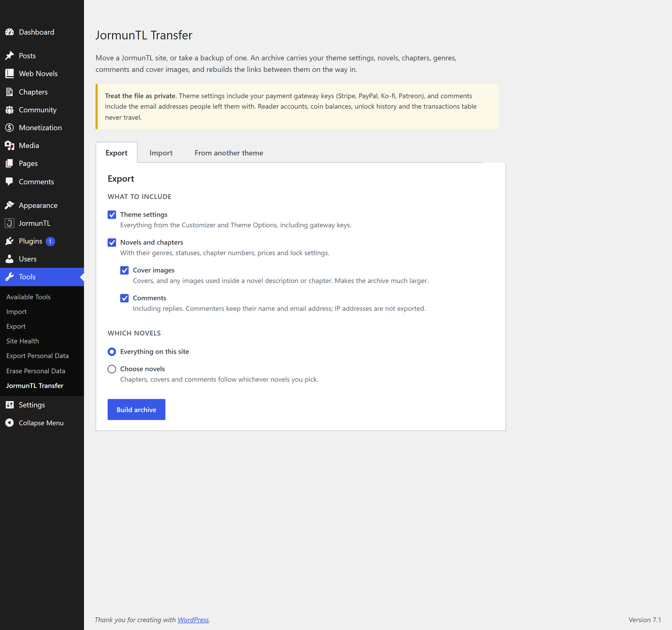Click the JormunTL logo icon
The width and height of the screenshot is (672, 630).
9,223
